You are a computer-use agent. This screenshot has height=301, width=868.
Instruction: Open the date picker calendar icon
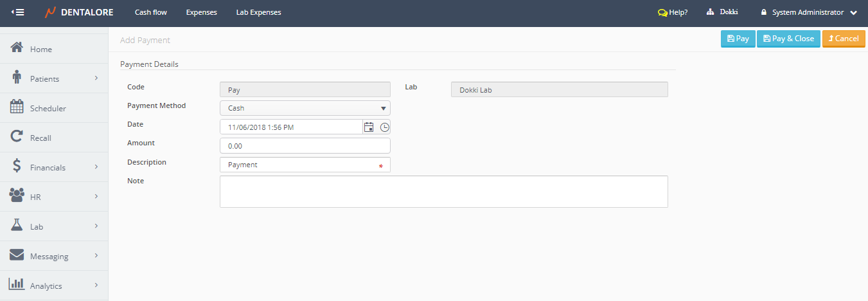pos(369,127)
